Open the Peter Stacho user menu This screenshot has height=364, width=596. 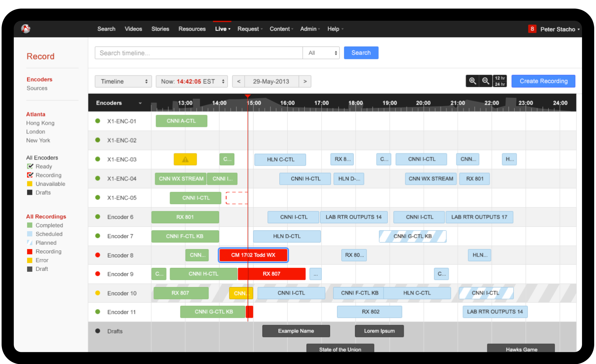pyautogui.click(x=560, y=29)
